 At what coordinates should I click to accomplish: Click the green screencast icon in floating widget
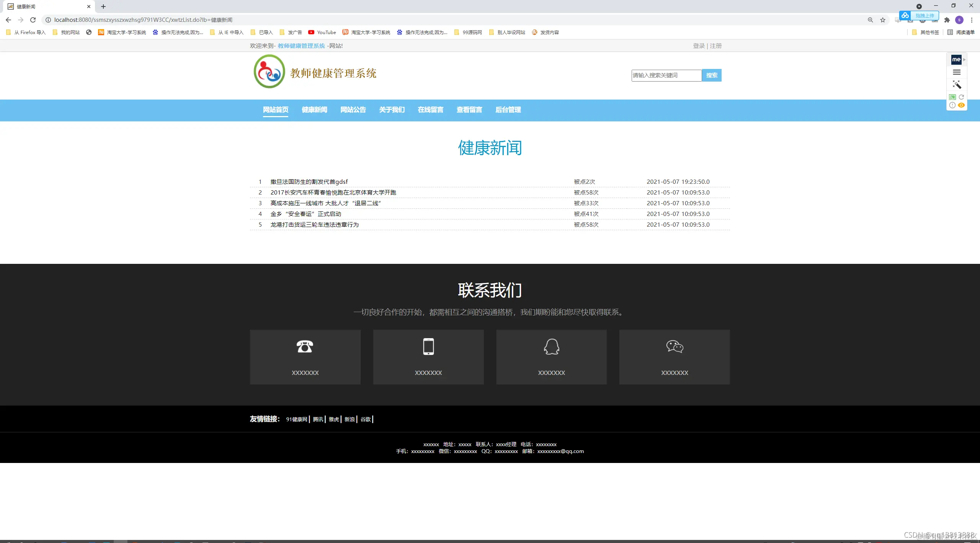(x=952, y=97)
